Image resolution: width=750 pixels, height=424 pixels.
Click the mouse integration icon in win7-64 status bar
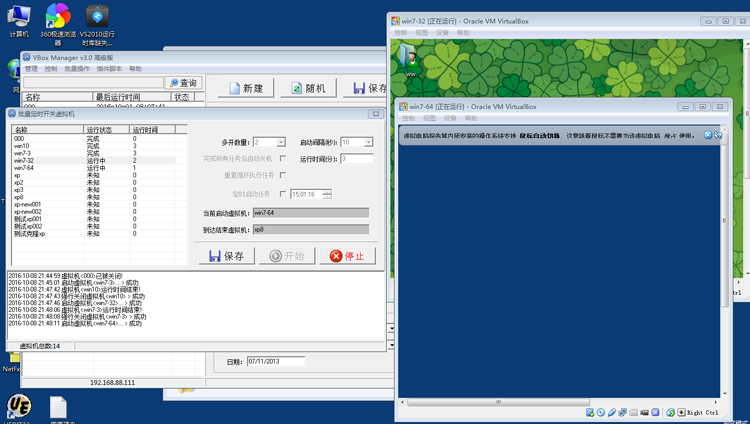(670, 412)
